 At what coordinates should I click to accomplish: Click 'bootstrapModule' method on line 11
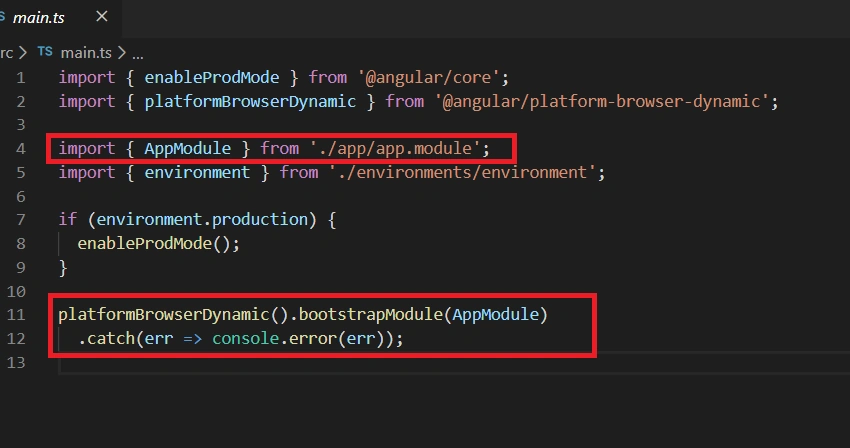(x=371, y=315)
